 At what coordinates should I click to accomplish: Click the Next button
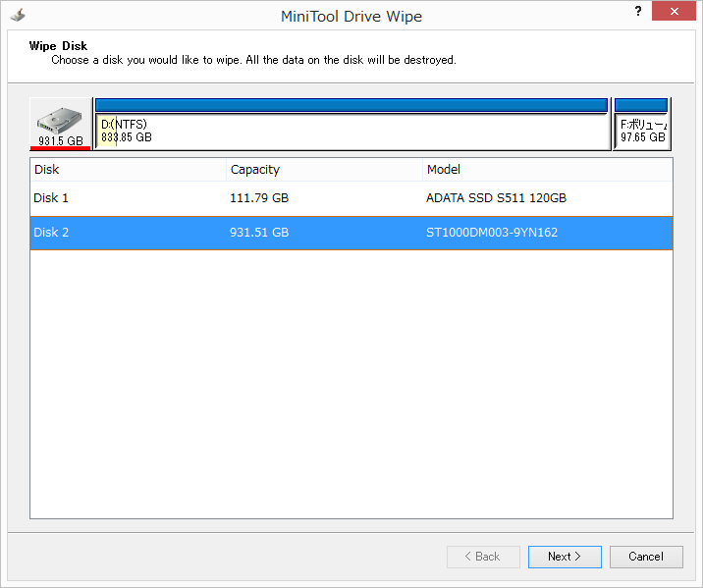pyautogui.click(x=565, y=557)
